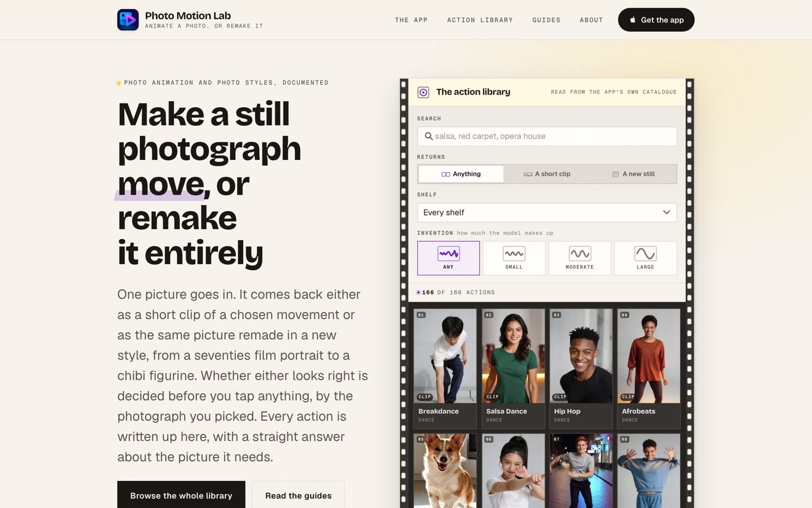
Task: Select the Small invention wave icon
Action: pos(514,253)
